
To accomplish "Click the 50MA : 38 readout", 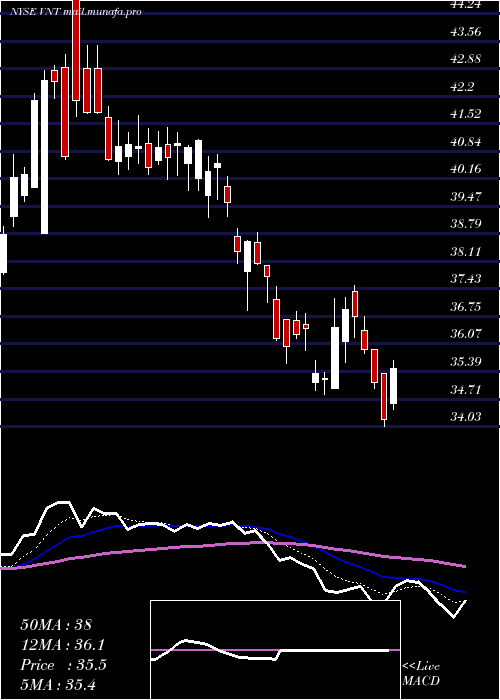I will point(56,625).
